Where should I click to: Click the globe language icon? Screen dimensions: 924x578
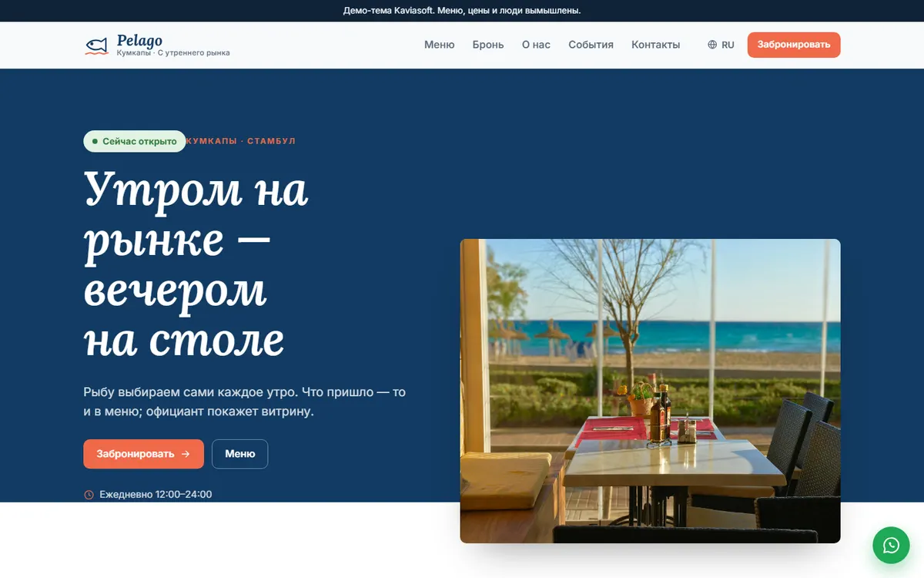tap(712, 45)
